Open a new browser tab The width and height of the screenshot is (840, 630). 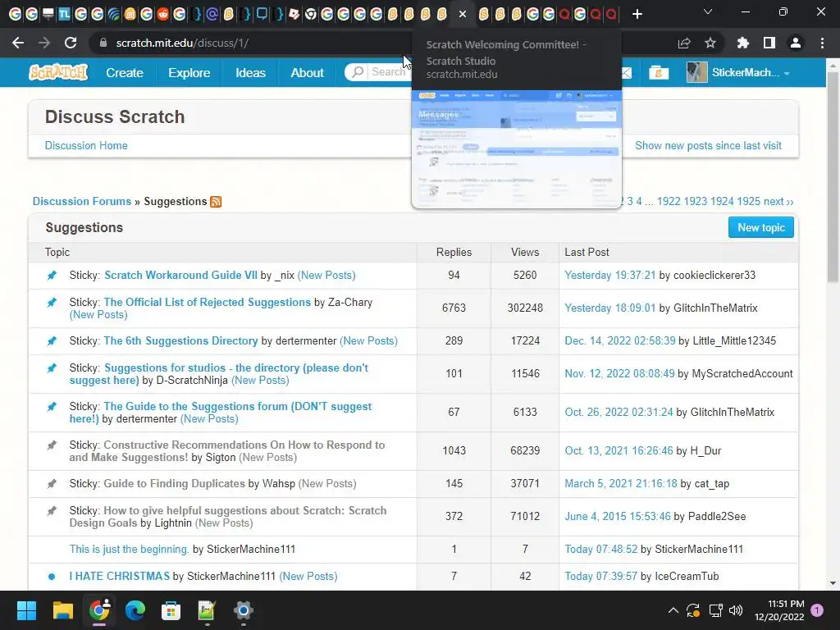tap(637, 14)
